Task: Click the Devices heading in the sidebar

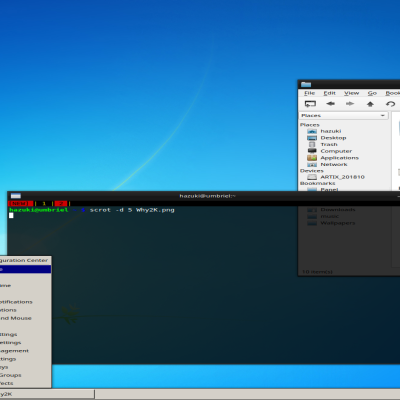Action: coord(312,171)
